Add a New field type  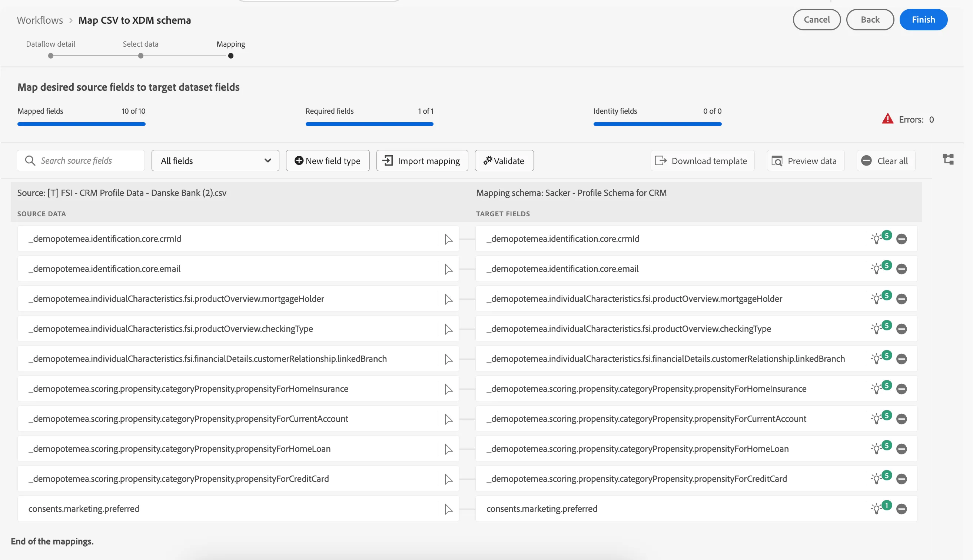328,161
